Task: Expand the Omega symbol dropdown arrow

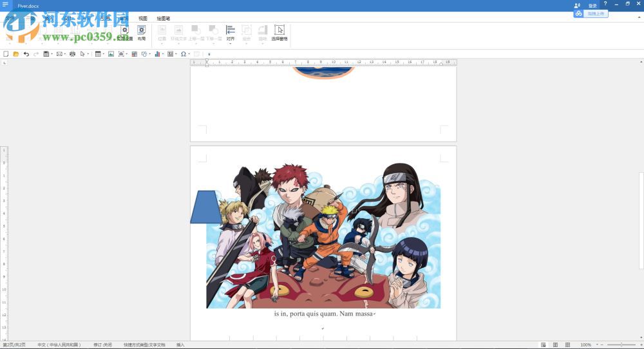Action: point(189,54)
